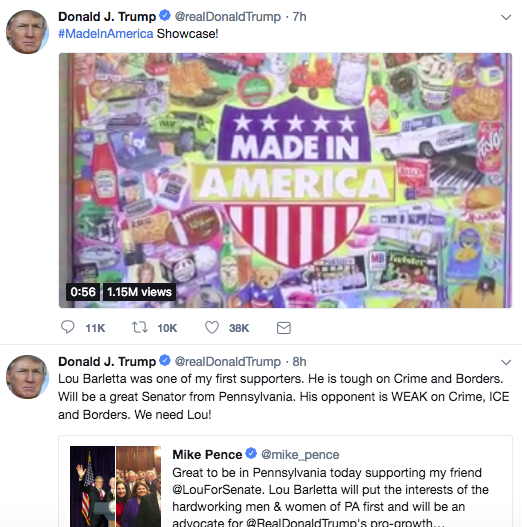
Task: Click the retweet arrows icon
Action: coord(139,327)
